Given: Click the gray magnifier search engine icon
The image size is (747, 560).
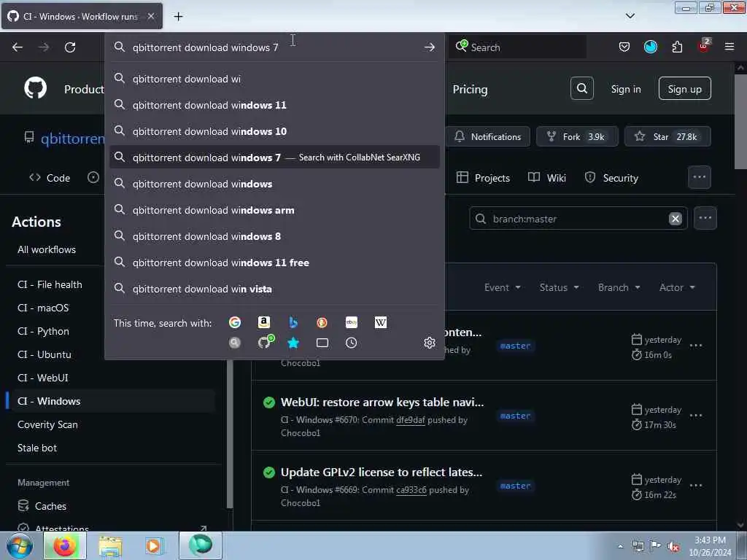Looking at the screenshot, I should point(234,343).
